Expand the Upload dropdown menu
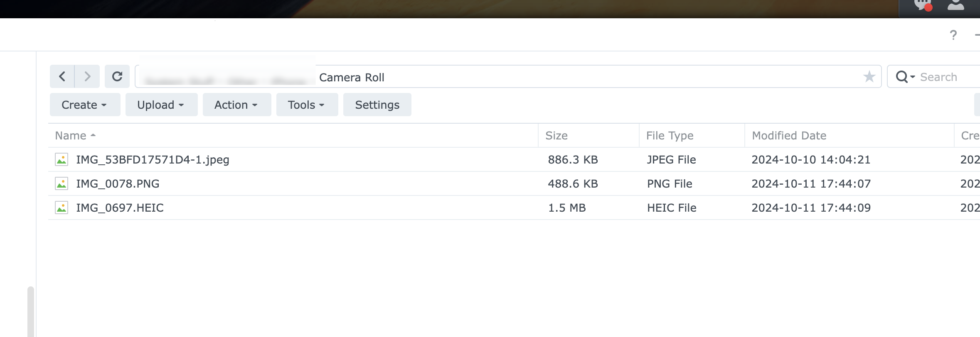The height and width of the screenshot is (337, 980). (161, 105)
